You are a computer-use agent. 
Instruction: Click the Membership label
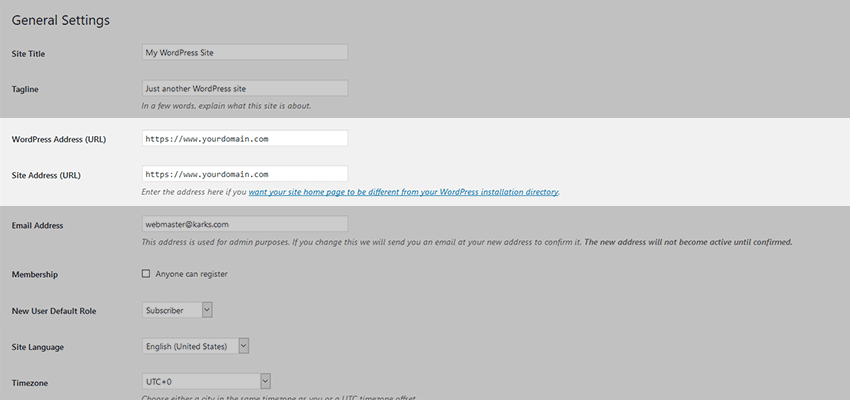click(35, 274)
